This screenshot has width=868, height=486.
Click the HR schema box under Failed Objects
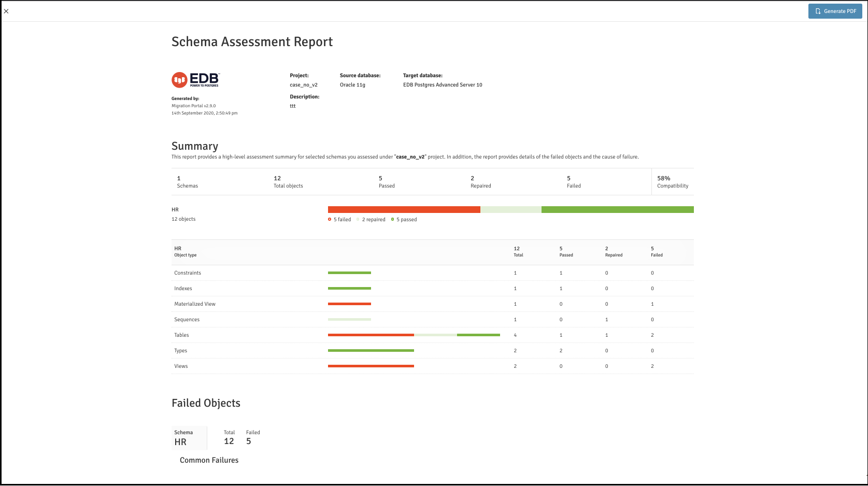pos(189,438)
